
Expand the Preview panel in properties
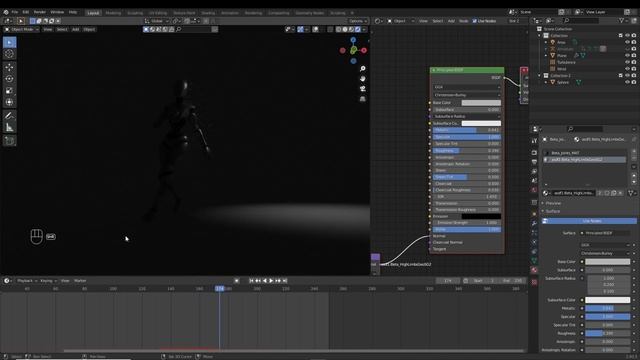pos(553,203)
